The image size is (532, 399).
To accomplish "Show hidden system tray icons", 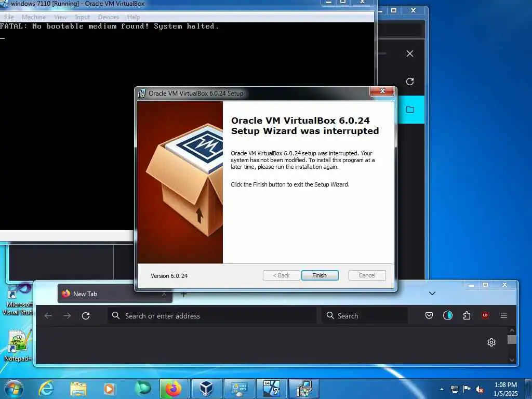I will pyautogui.click(x=442, y=389).
